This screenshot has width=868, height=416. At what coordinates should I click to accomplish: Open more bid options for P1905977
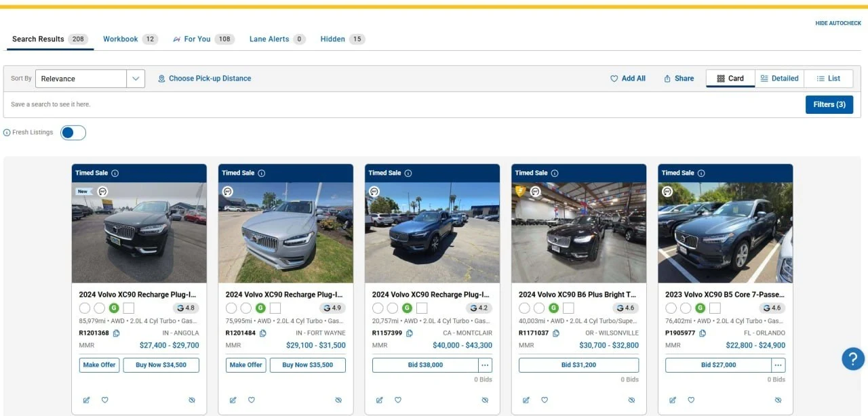pyautogui.click(x=778, y=365)
